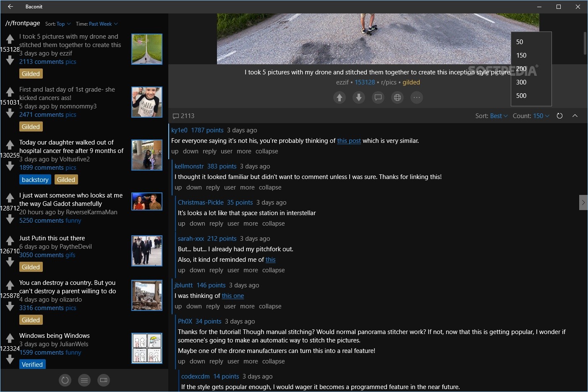This screenshot has width=588, height=392.
Task: Upvote the Windows being Windows post
Action: 10,338
